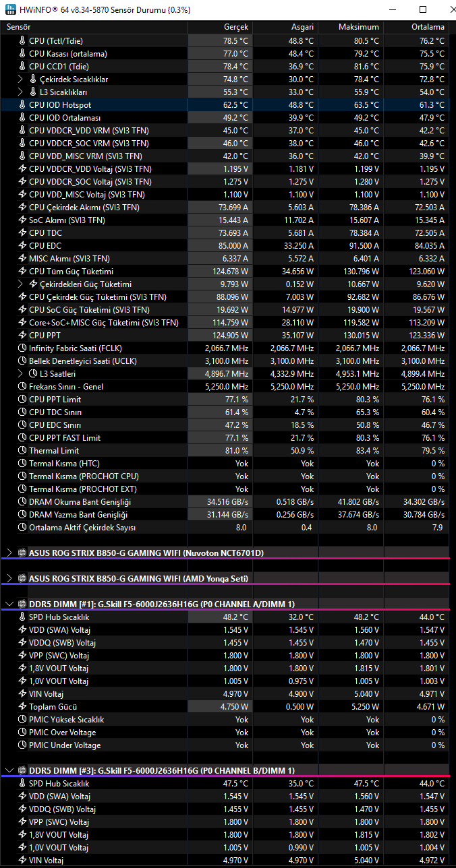The image size is (456, 868).
Task: Click DIMM [#3] SPD Hub Sıcaklık value 47.5 °C
Action: click(x=235, y=783)
